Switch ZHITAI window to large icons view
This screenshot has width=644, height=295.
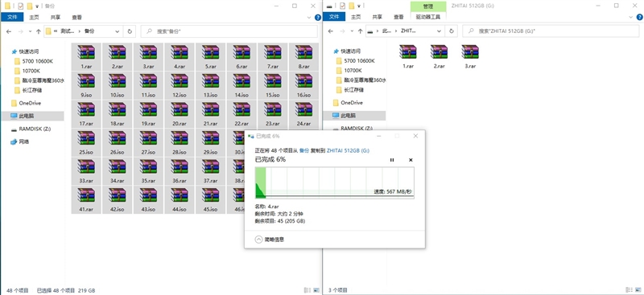[x=638, y=290]
